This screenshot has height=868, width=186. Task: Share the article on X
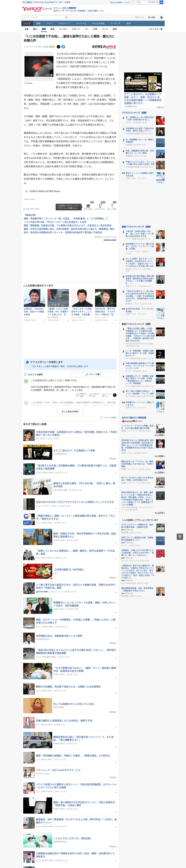point(58,47)
